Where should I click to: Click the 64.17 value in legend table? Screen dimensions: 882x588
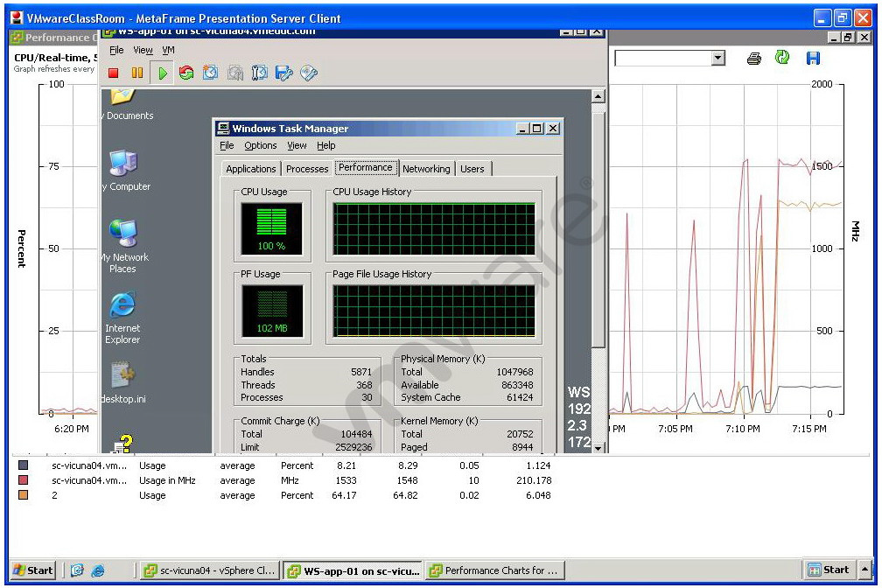(x=344, y=496)
